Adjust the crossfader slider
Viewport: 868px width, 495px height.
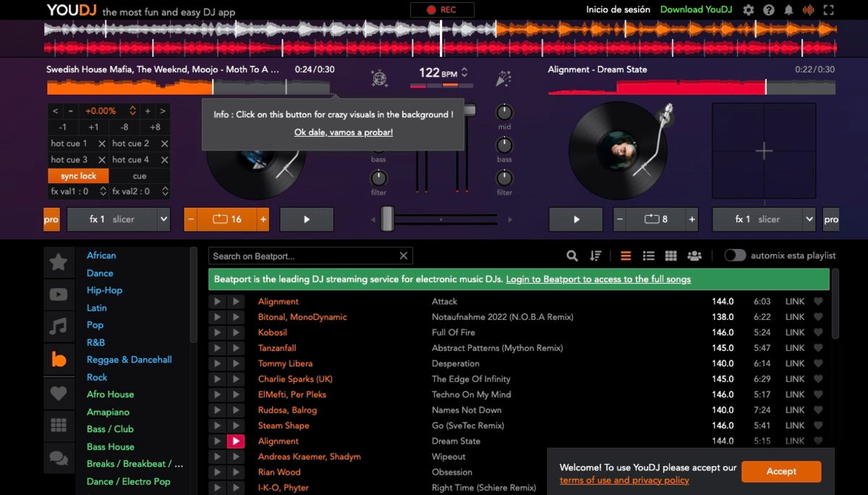point(386,219)
